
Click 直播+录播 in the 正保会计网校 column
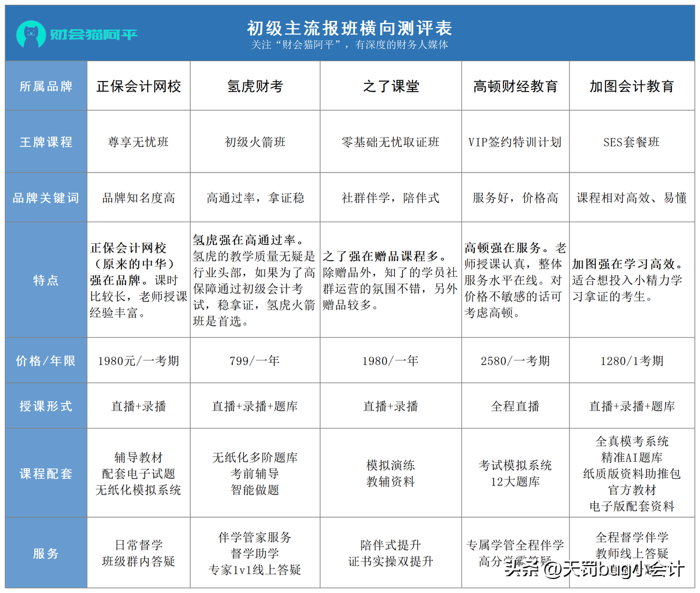coord(139,406)
